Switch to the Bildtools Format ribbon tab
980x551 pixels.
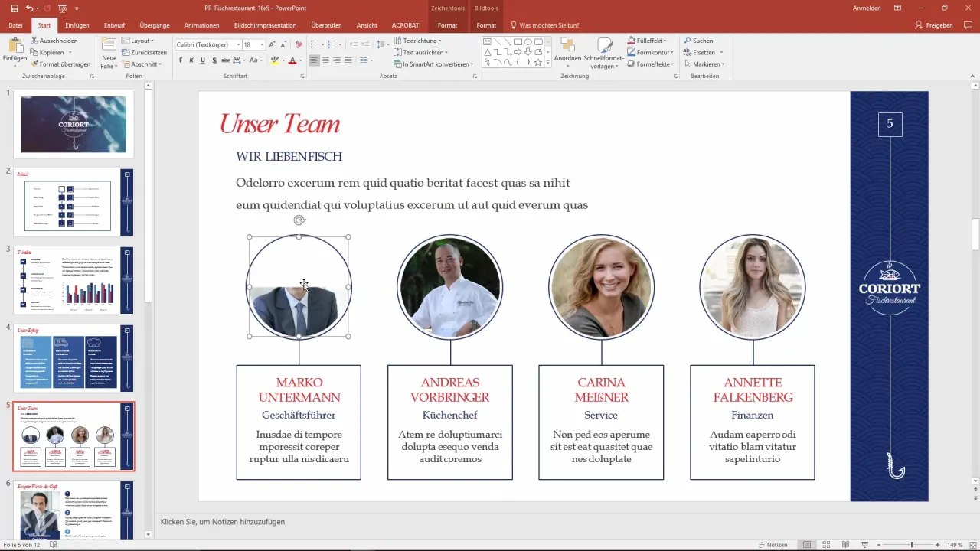(486, 24)
